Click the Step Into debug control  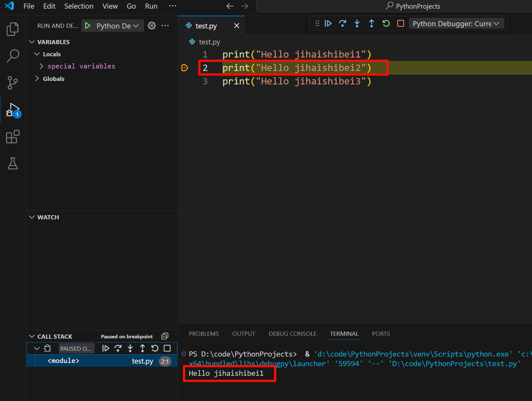(357, 23)
